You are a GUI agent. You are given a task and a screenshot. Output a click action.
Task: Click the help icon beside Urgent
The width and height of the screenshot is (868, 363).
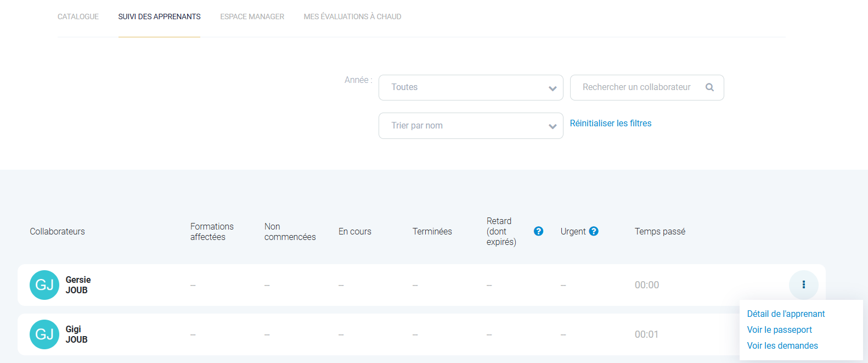click(x=594, y=231)
